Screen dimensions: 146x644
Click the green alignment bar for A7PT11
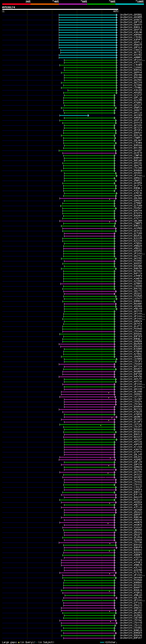91,63
